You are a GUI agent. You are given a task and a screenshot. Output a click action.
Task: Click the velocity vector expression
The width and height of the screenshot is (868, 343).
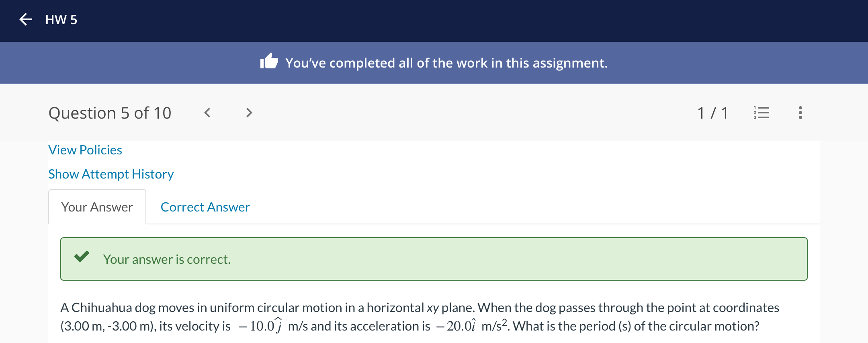(x=260, y=325)
